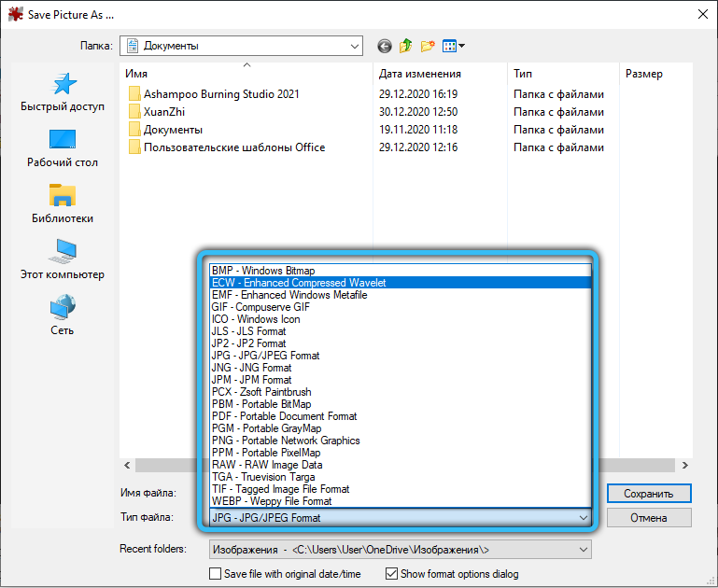
Task: Enable Save file with original date/time
Action: 216,574
